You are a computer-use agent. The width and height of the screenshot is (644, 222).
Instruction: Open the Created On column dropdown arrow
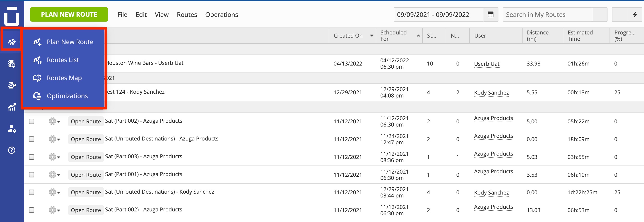(x=372, y=36)
